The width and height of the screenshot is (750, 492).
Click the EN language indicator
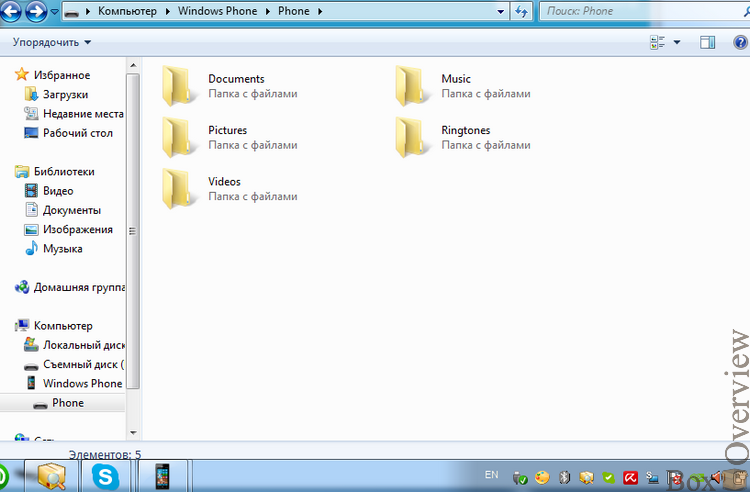click(491, 475)
